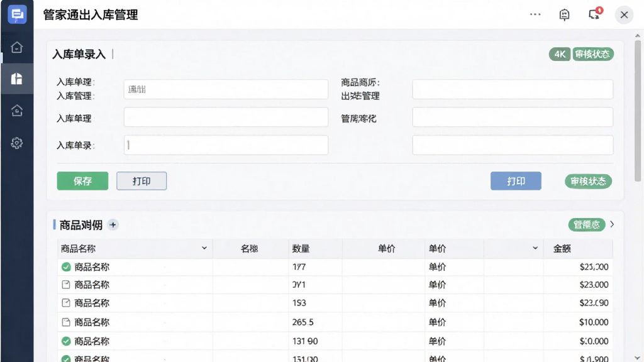Viewport: 644px width, 362px height.
Task: Toggle checkbox on row with quantity 265.5
Action: click(65, 322)
